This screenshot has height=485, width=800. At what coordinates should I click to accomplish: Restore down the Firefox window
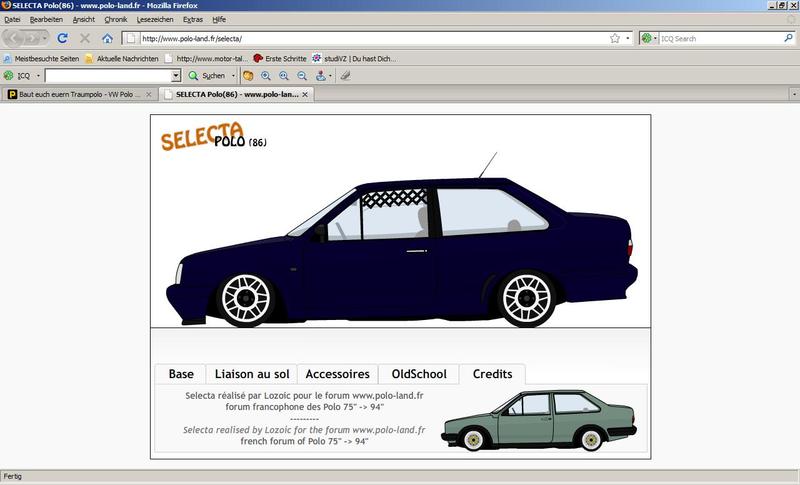(x=782, y=5)
